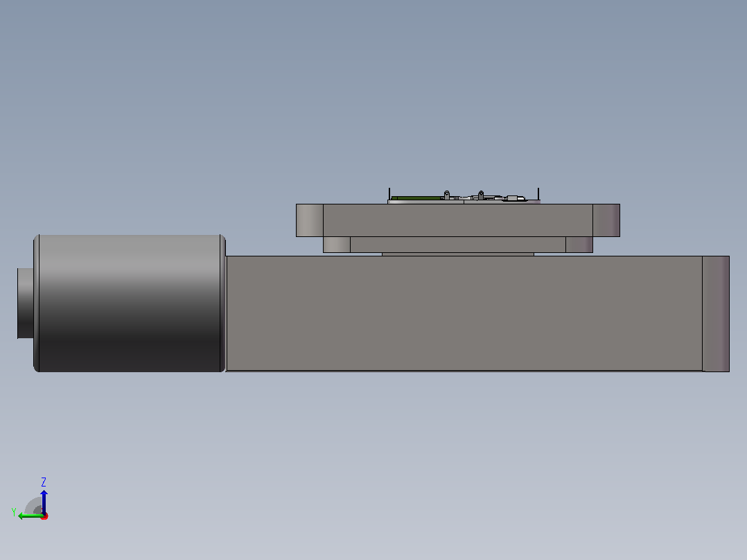
Task: Click the red X axis dot of the triad
Action: pos(44,516)
